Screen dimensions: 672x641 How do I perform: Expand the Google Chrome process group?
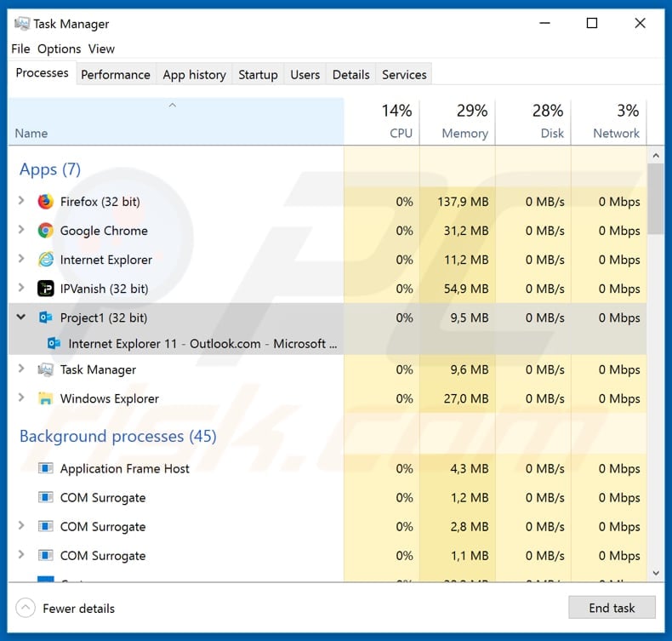coord(20,229)
